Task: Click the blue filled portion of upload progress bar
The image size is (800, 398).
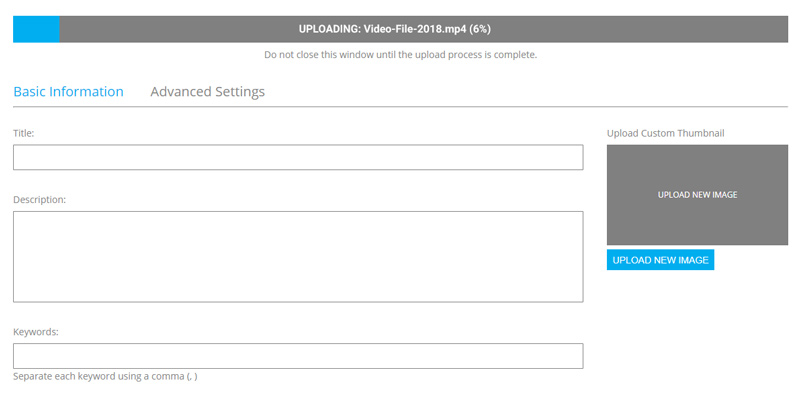Action: tap(36, 29)
